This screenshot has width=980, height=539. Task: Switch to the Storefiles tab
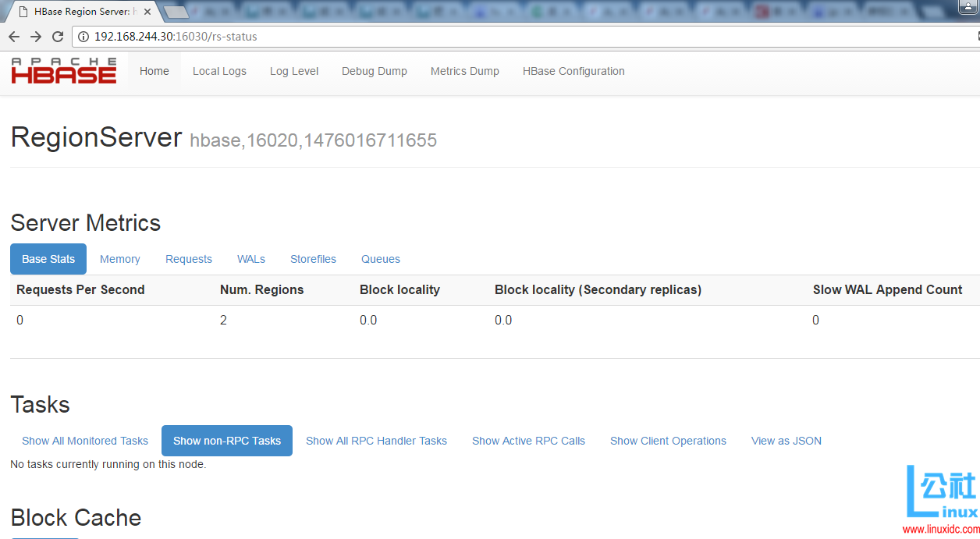pos(313,259)
